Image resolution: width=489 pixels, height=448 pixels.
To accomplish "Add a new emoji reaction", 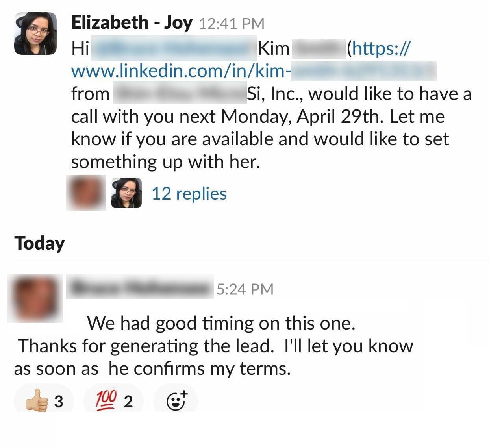I will tap(176, 400).
